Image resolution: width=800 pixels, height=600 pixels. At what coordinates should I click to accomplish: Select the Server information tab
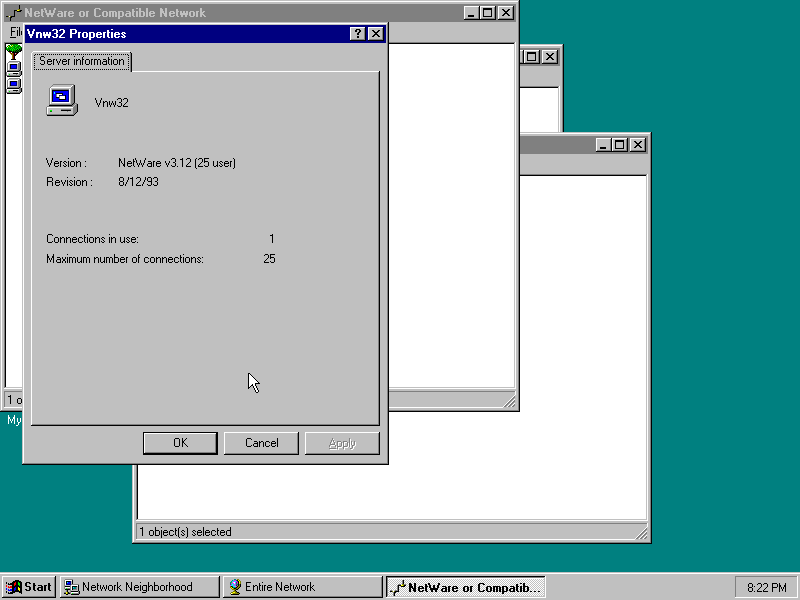pos(82,61)
